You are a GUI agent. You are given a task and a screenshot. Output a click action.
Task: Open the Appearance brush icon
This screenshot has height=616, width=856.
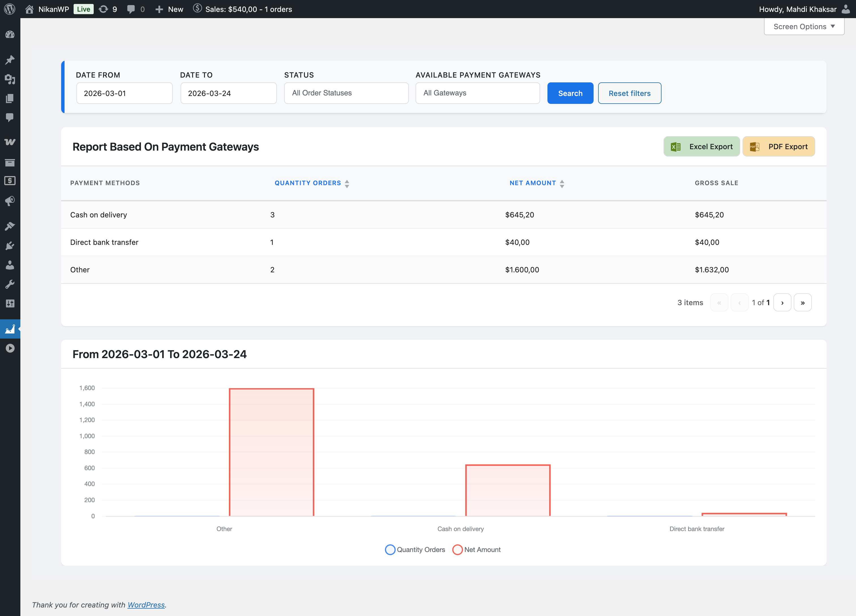10,226
